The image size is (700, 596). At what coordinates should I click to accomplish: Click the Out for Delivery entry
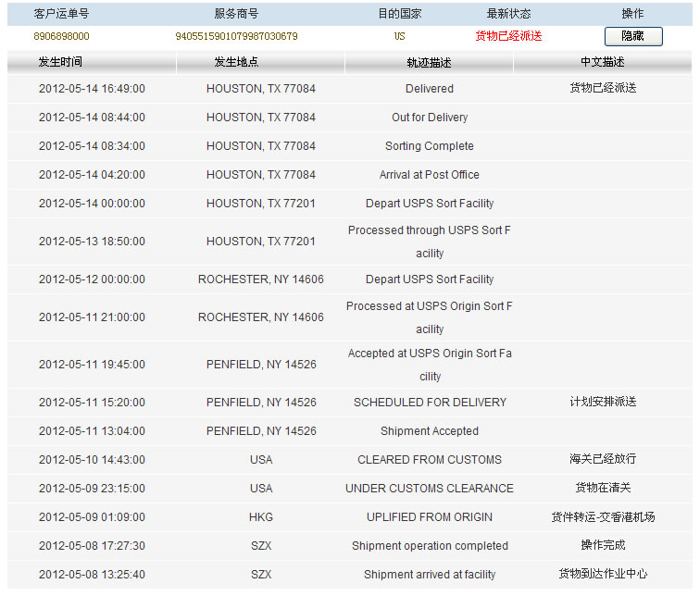430,118
